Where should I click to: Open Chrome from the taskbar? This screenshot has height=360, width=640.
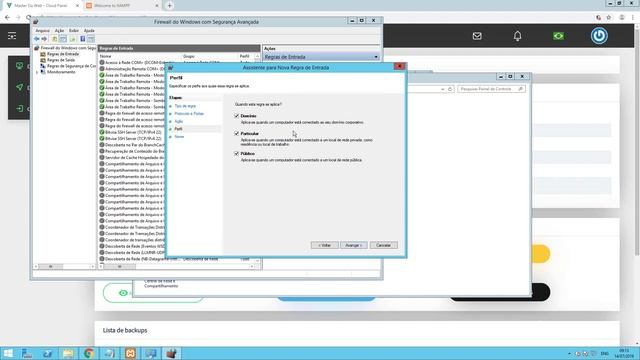[89, 353]
